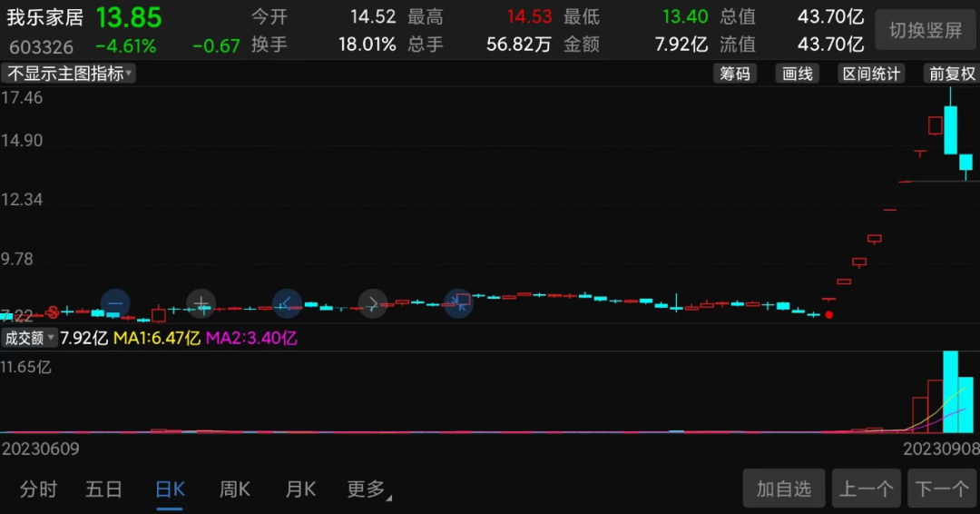Click the turnover rate 18.01%
Image resolution: width=980 pixels, height=514 pixels.
367,44
